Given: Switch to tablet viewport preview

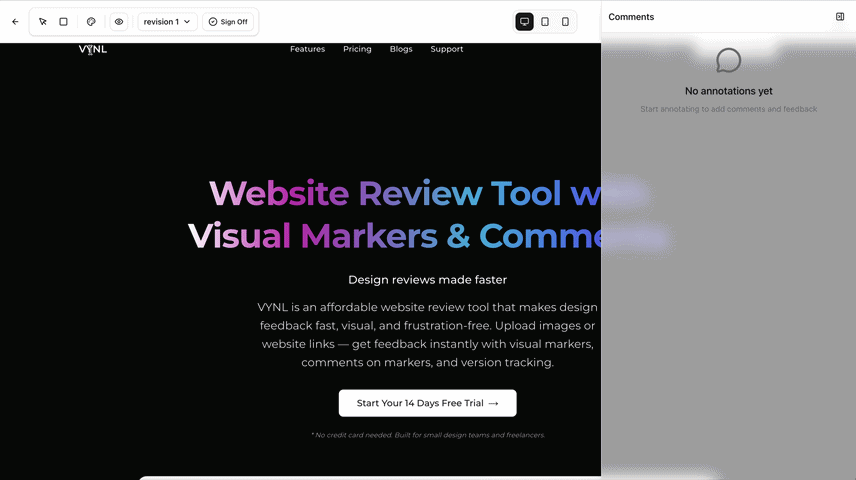Looking at the screenshot, I should 545,22.
